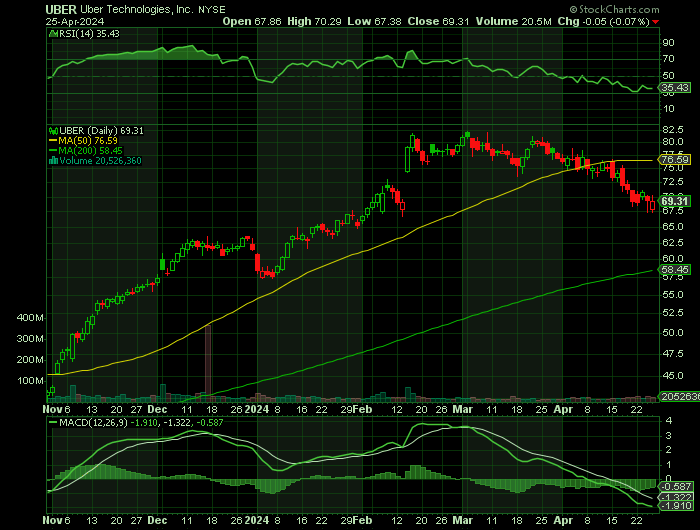
Task: Click the red down-arrow change indicator
Action: tap(655, 22)
